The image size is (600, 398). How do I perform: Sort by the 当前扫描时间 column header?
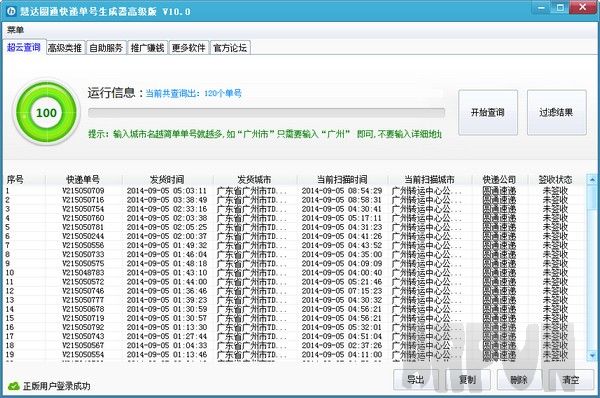click(342, 179)
